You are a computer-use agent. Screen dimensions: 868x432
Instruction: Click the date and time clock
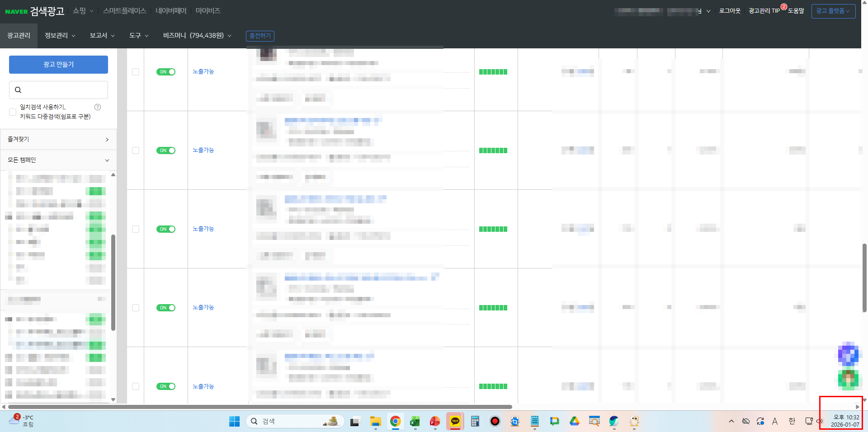coord(844,421)
